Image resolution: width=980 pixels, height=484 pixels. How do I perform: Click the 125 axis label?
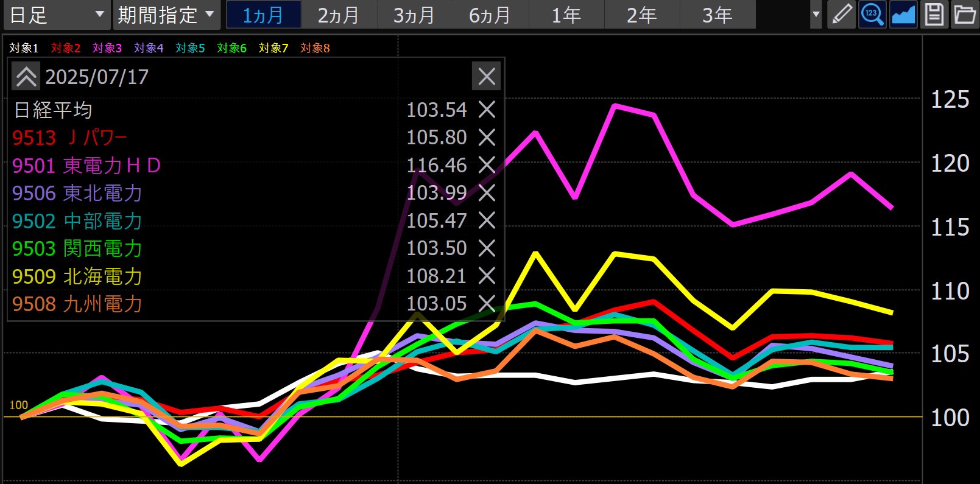[950, 99]
